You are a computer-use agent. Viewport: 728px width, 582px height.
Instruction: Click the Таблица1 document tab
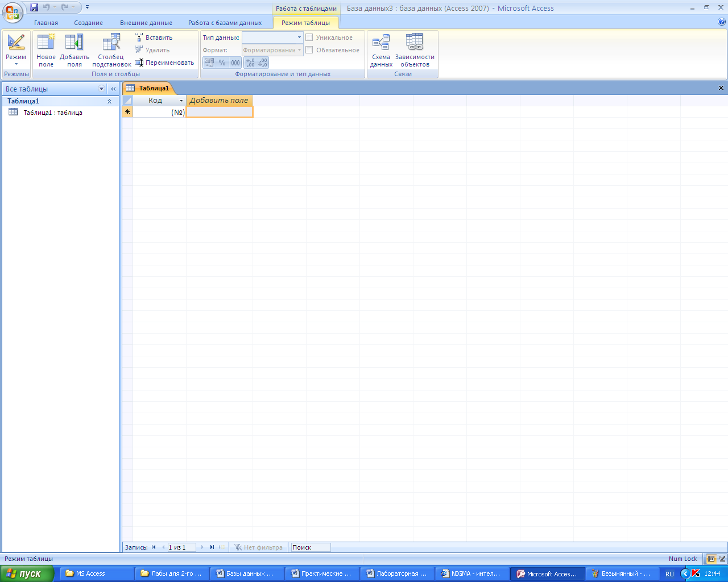[x=148, y=88]
